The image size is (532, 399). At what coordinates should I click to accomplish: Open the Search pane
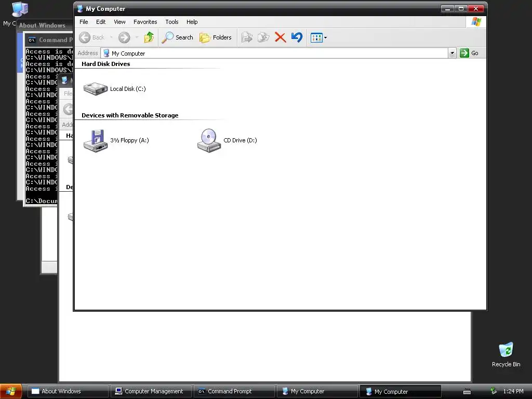pos(177,37)
